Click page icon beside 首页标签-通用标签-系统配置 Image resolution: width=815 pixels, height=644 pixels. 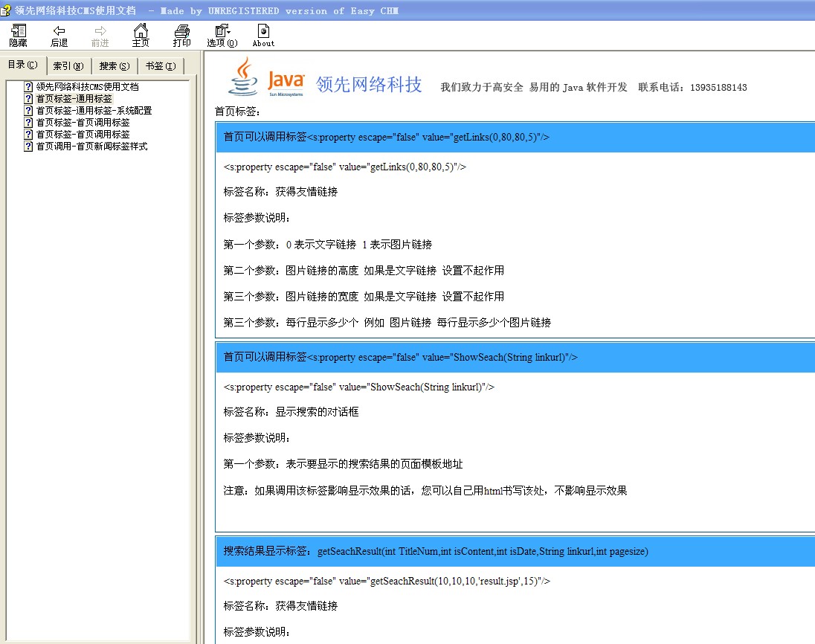coord(28,111)
